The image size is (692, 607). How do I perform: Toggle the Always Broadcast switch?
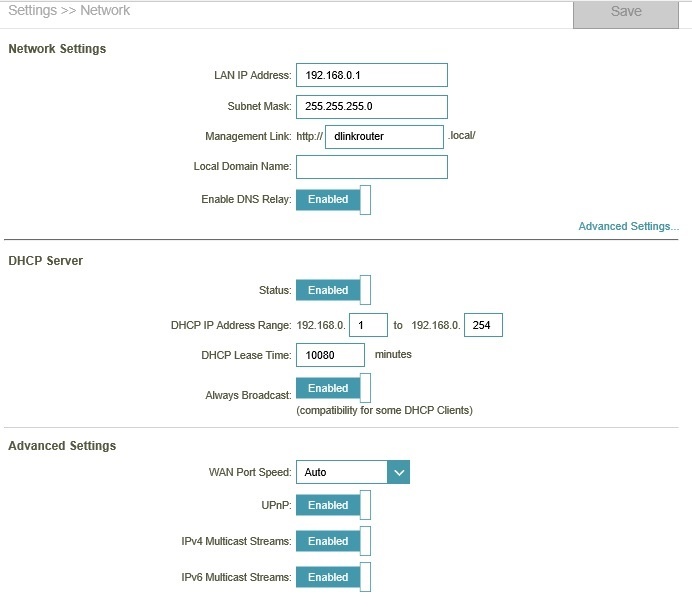pos(333,389)
